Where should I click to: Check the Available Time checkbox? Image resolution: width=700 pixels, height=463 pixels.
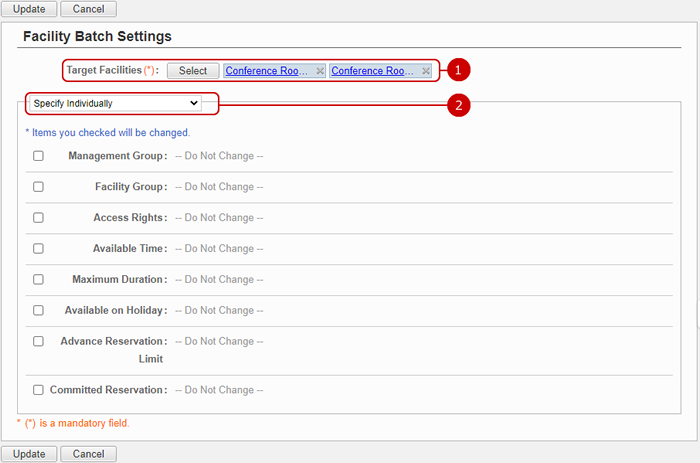click(x=38, y=248)
